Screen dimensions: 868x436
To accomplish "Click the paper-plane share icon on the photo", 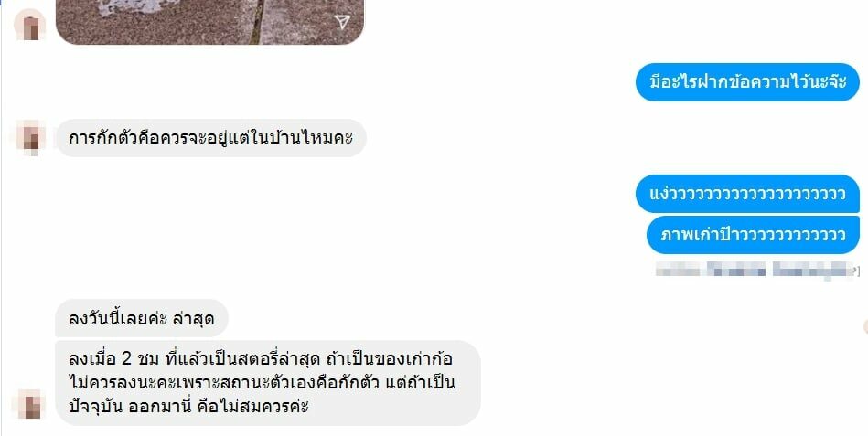I will tap(342, 22).
